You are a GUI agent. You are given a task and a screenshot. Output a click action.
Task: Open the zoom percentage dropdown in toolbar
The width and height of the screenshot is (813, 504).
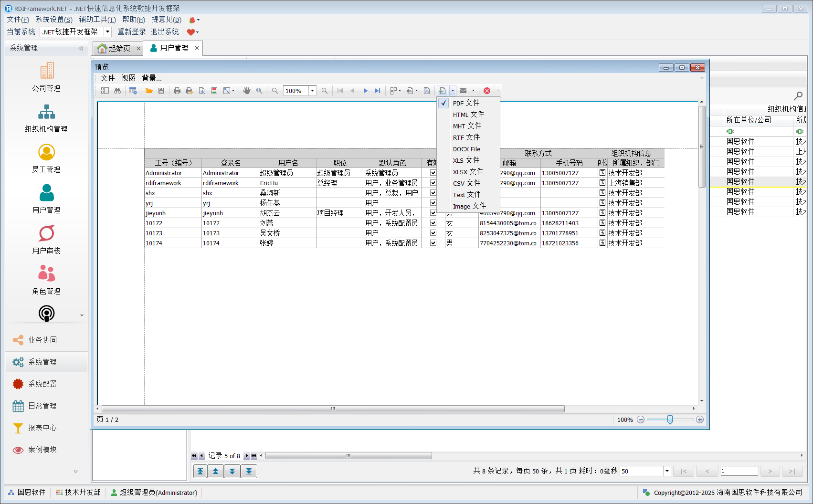pos(313,91)
